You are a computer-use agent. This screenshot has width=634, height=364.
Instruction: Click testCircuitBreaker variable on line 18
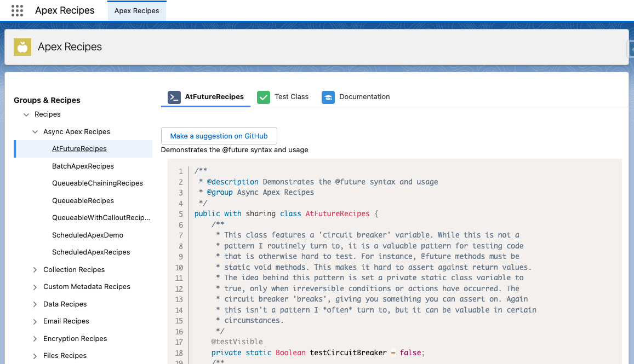coord(348,353)
